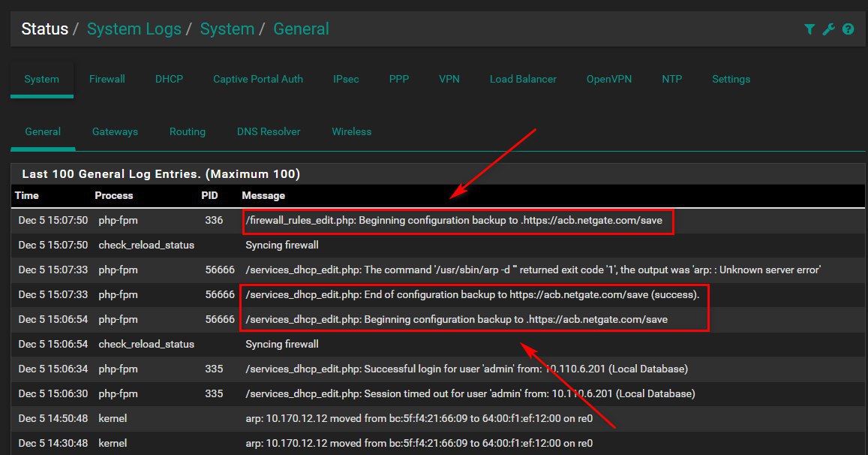
Task: Switch to the DHCP tab
Action: pos(169,80)
